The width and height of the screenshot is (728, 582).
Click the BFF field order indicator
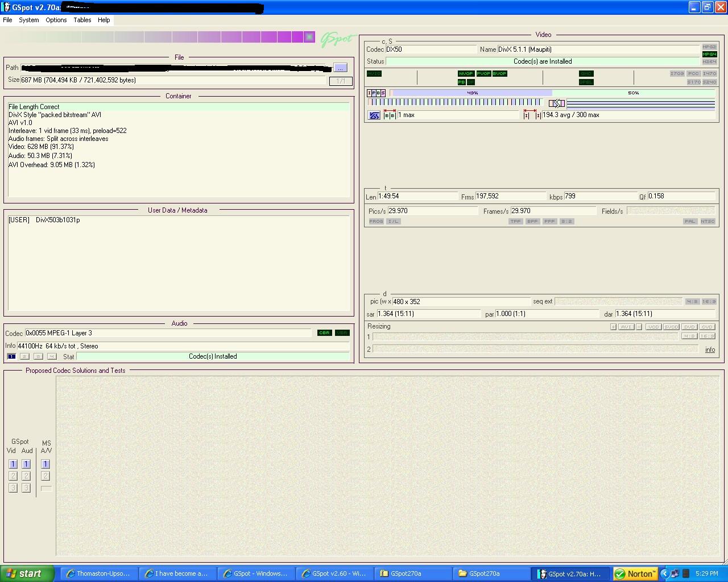point(532,222)
